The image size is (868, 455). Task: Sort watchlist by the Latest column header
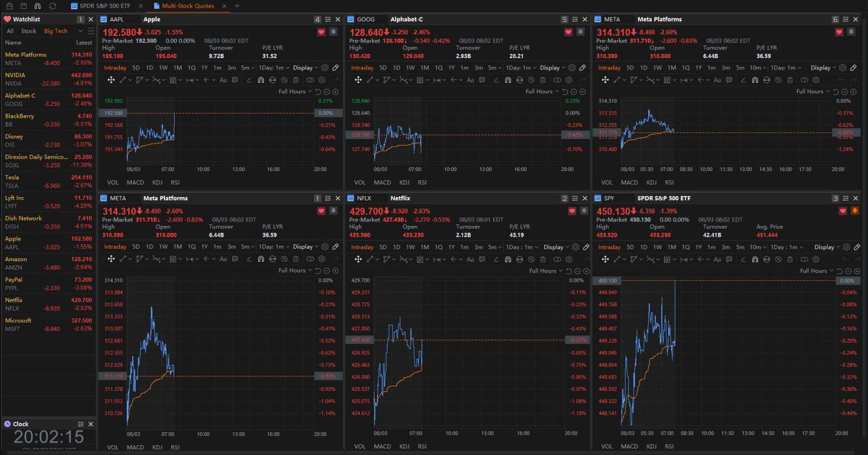pos(84,42)
